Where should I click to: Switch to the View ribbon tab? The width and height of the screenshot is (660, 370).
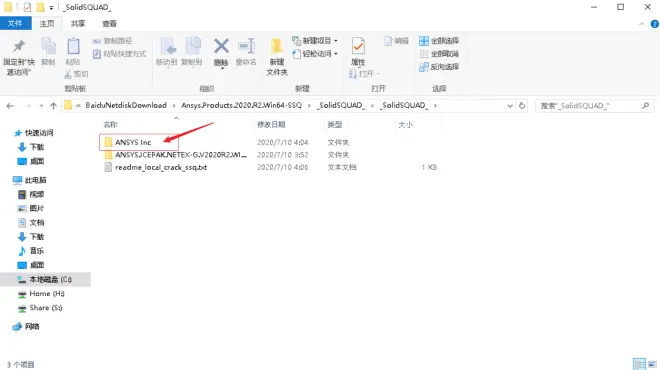pyautogui.click(x=109, y=24)
